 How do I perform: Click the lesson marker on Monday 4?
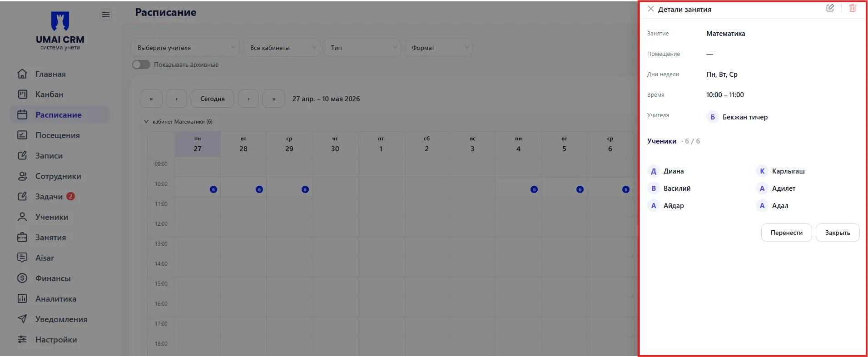(534, 189)
